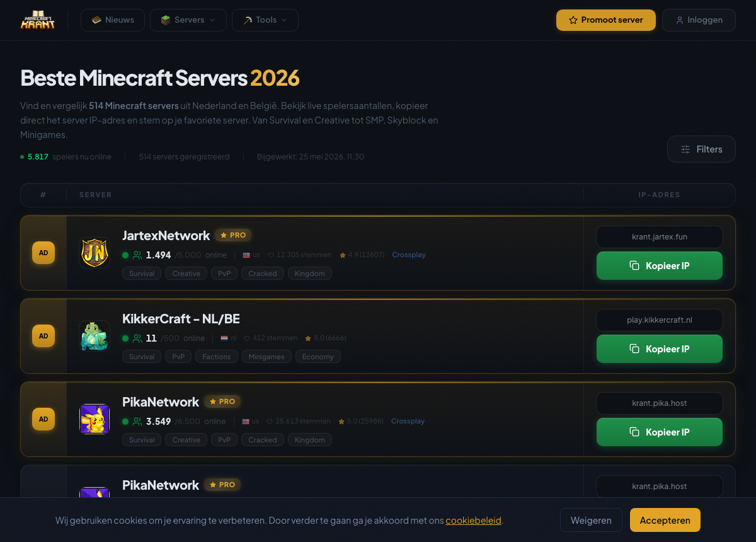
Task: Click the 5.817 spelers nu online text
Action: (x=66, y=157)
